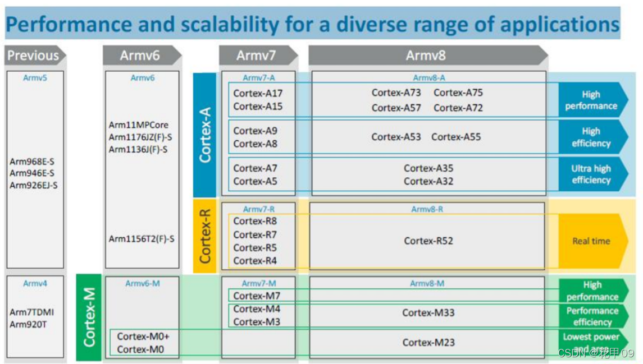Click the Armv6 header arrow
The height and width of the screenshot is (364, 643).
[x=142, y=56]
